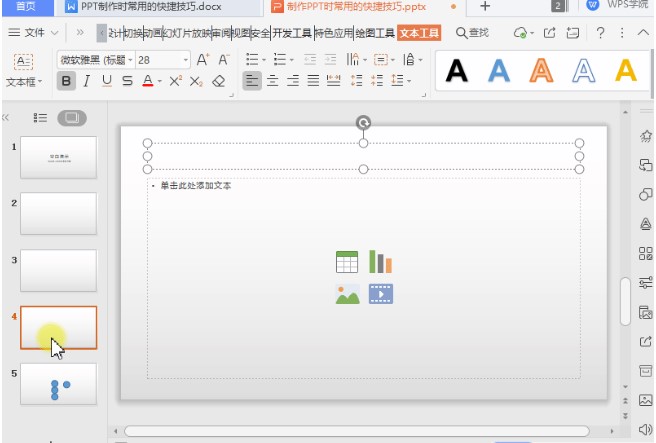Toggle left text alignment
Screen dimensions: 656x443
tap(252, 81)
